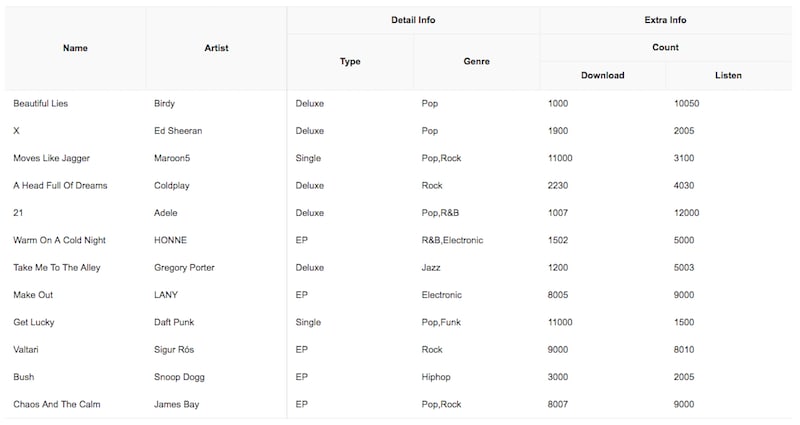The image size is (800, 425).
Task: Select the Type column header
Action: [x=350, y=61]
